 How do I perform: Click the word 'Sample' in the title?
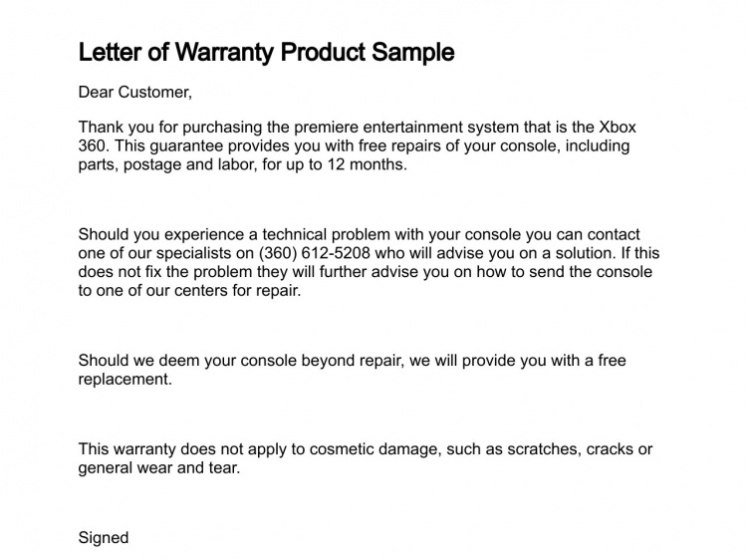pyautogui.click(x=413, y=53)
